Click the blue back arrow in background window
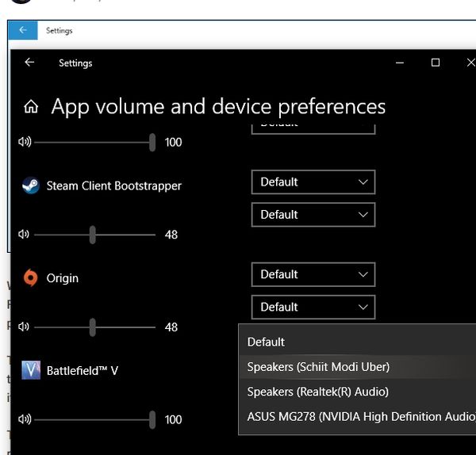The height and width of the screenshot is (455, 476). [x=22, y=30]
